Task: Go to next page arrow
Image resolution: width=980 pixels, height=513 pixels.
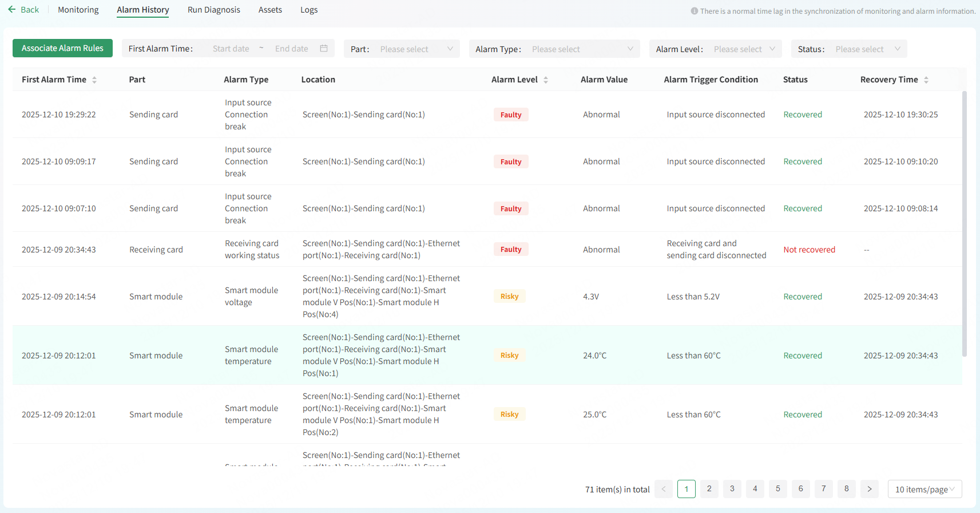Action: point(869,489)
